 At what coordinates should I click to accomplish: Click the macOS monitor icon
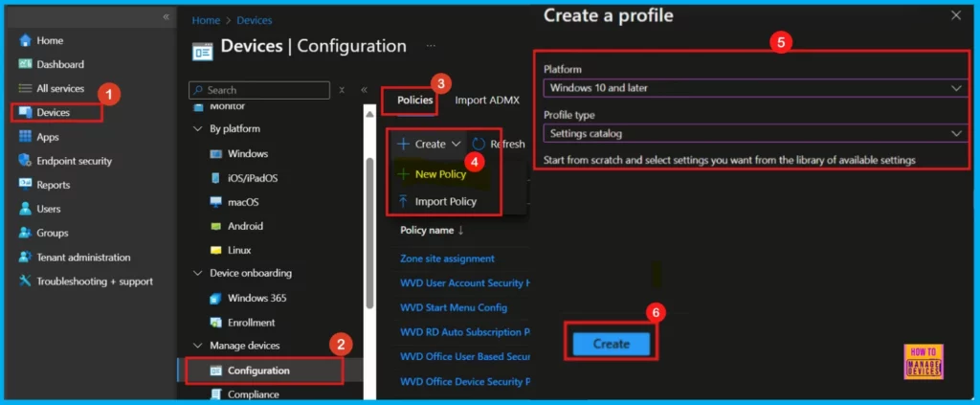215,202
